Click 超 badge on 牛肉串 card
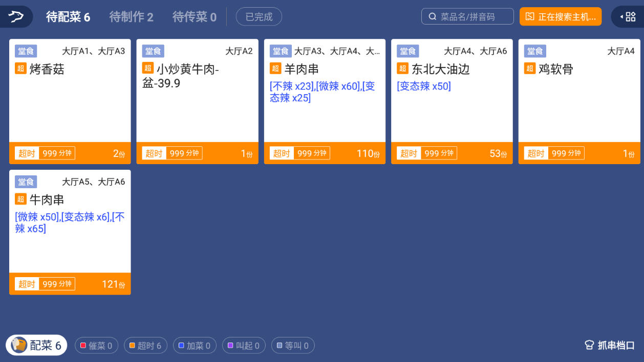The image size is (644, 362). tap(20, 199)
